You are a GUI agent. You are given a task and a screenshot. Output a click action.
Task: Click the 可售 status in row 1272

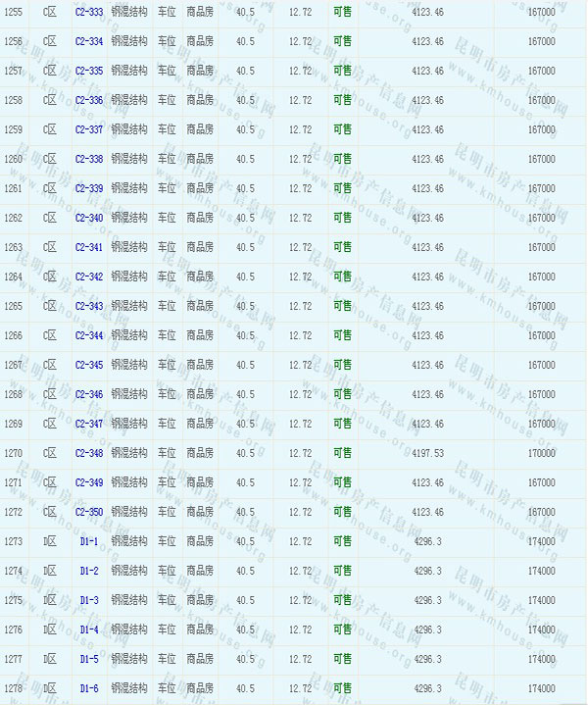point(342,512)
